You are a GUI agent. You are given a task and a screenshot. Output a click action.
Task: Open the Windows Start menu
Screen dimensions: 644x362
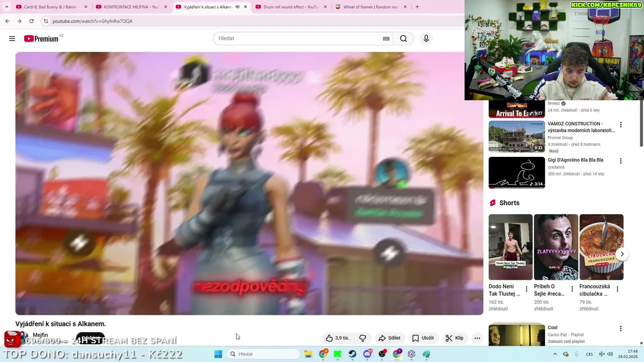click(x=218, y=354)
